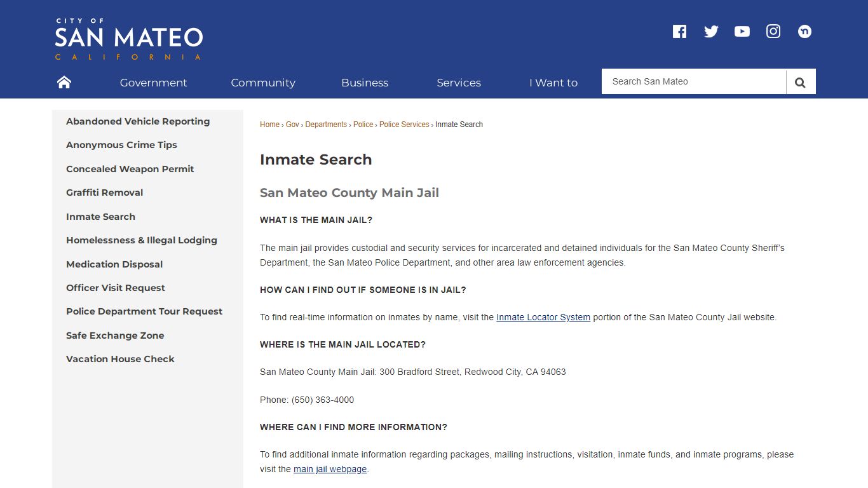The height and width of the screenshot is (488, 868).
Task: Open the Community menu
Action: coord(263,83)
